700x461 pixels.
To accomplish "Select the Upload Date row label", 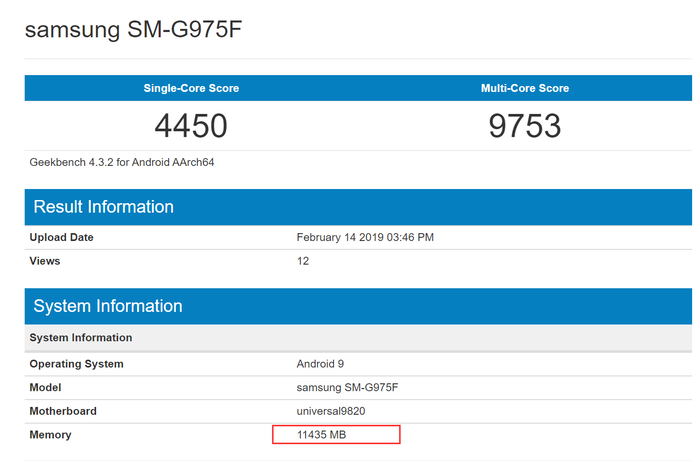I will coord(62,238).
